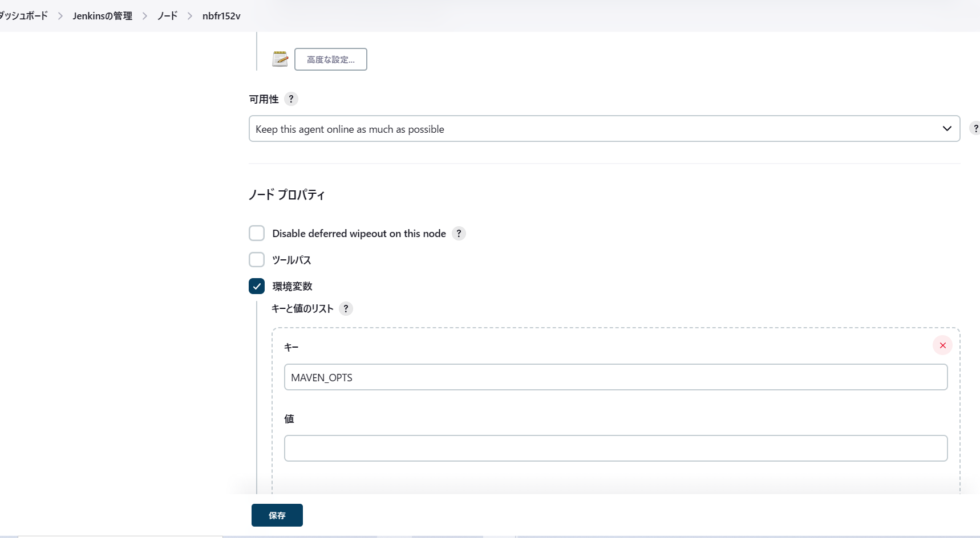Uncheck the 環境変数 checkbox
The image size is (980, 538).
click(x=257, y=286)
